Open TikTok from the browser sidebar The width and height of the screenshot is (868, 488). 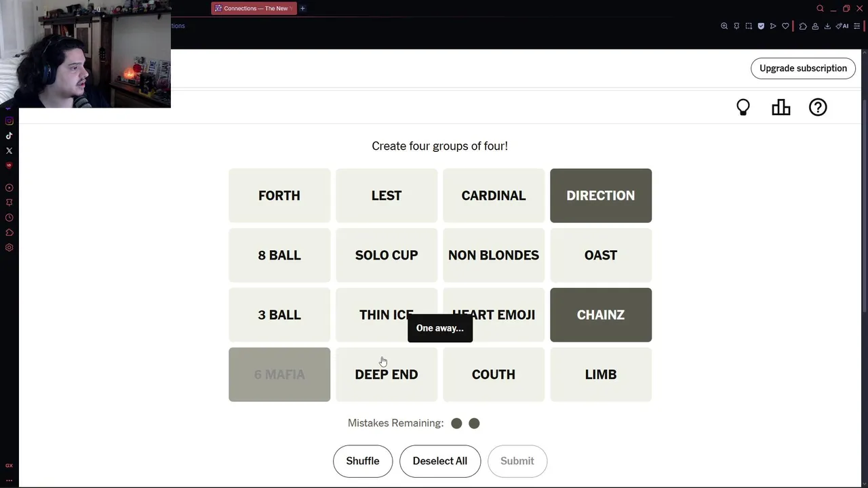pyautogui.click(x=9, y=136)
